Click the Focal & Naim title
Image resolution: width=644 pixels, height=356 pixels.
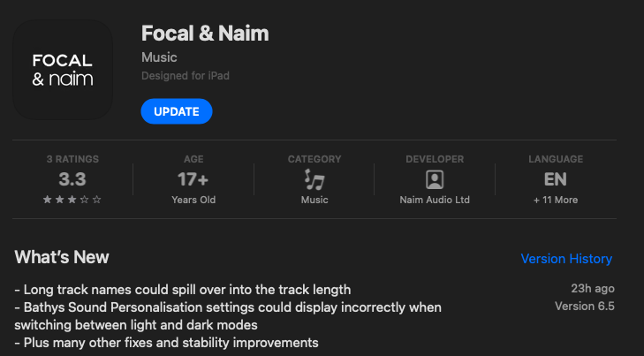(x=205, y=34)
